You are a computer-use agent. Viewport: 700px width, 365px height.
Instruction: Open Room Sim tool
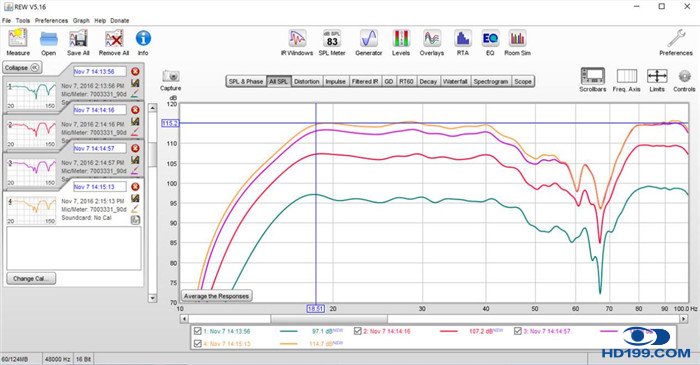pyautogui.click(x=517, y=43)
